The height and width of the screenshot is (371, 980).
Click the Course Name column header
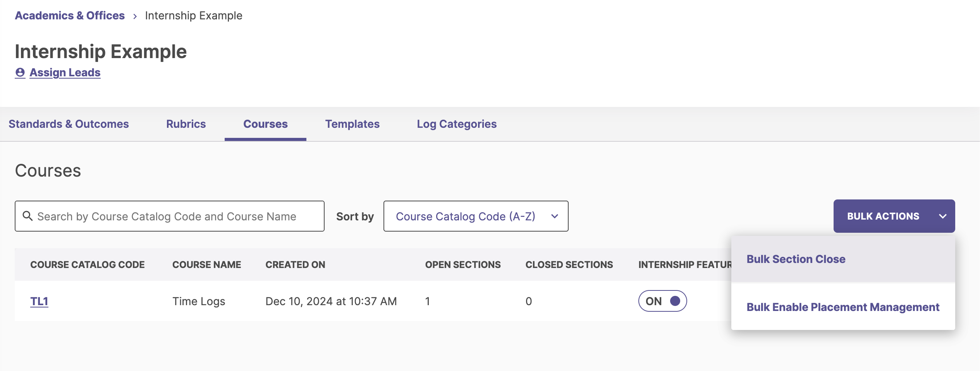click(206, 265)
